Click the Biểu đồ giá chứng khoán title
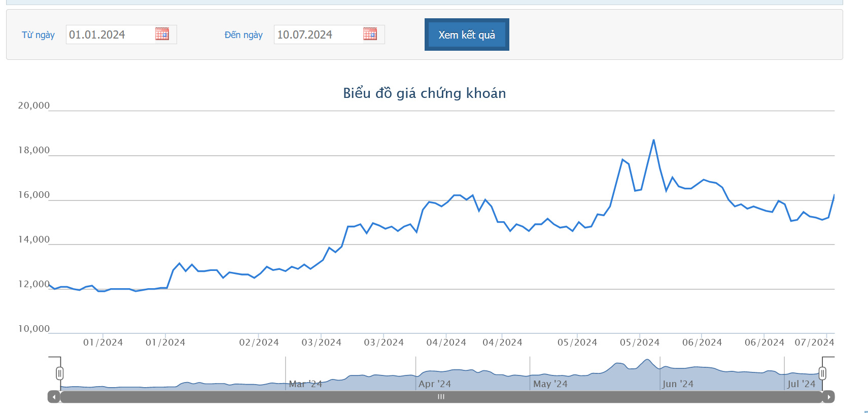868x413 pixels. (424, 93)
